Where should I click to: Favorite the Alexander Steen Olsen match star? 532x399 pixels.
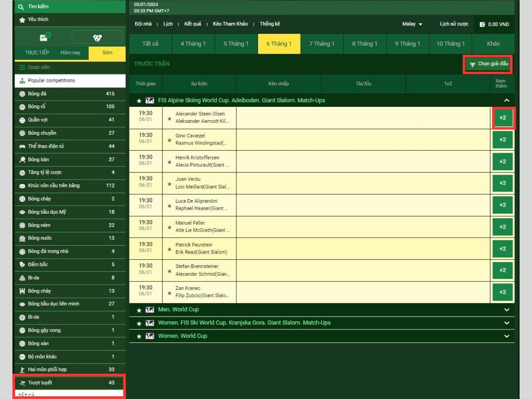pyautogui.click(x=169, y=118)
